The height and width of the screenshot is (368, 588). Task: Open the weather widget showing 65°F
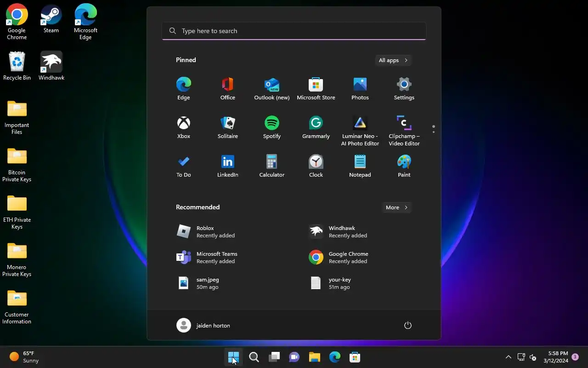(x=24, y=357)
